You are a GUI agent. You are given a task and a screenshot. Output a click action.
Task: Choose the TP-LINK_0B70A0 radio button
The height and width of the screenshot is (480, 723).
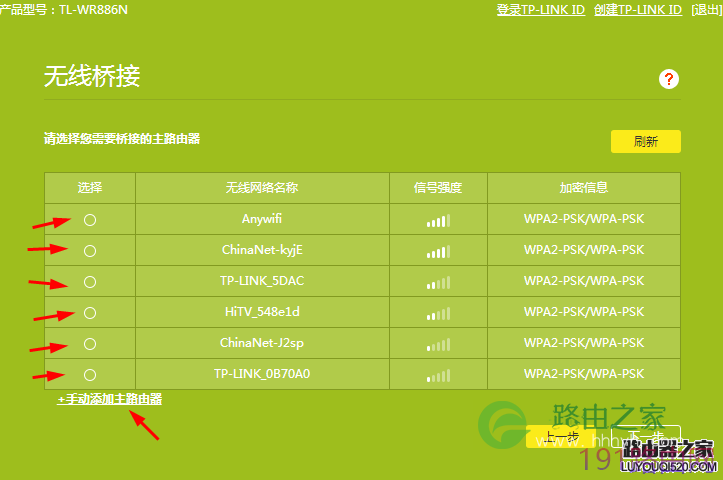tap(90, 375)
